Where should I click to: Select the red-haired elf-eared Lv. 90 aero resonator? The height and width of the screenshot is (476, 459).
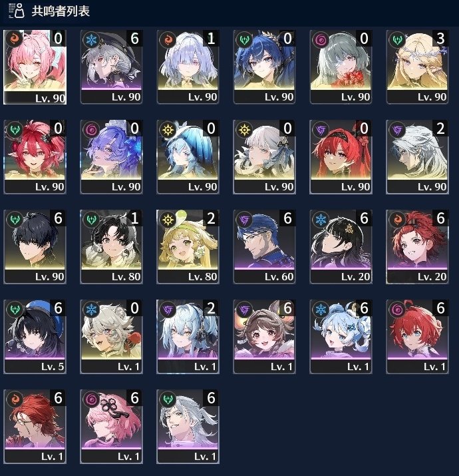(35, 156)
